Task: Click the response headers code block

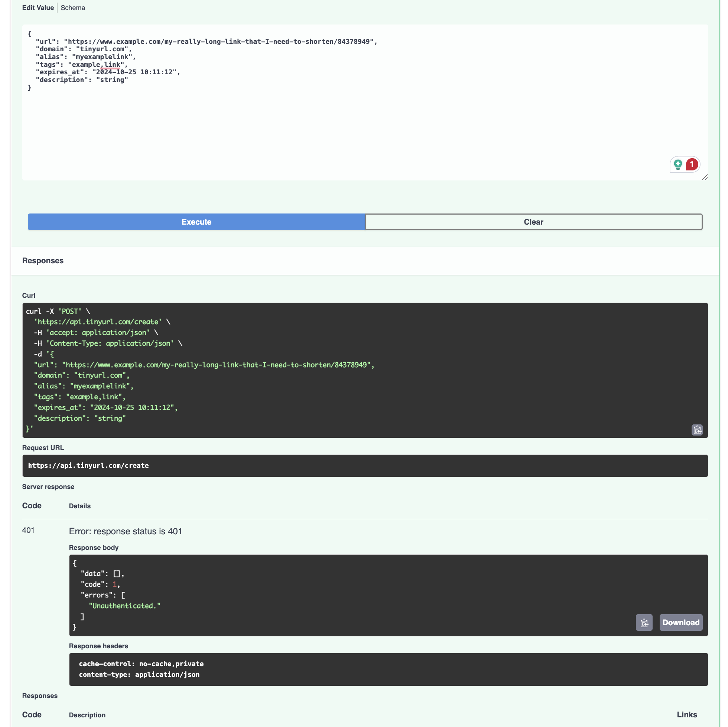Action: [x=388, y=669]
